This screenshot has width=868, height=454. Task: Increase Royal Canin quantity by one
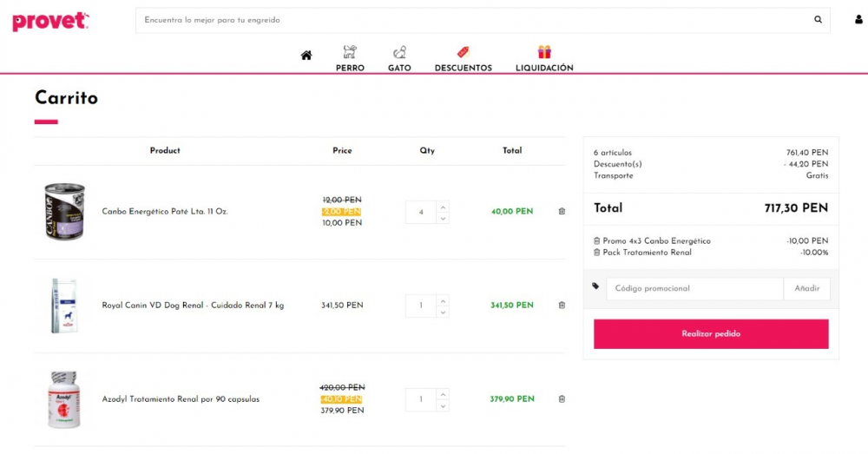[443, 300]
